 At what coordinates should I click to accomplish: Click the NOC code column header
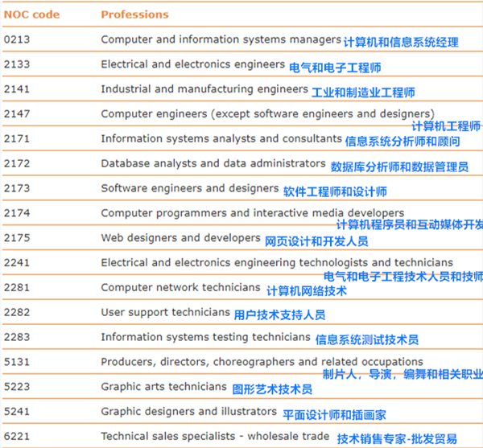(x=31, y=14)
